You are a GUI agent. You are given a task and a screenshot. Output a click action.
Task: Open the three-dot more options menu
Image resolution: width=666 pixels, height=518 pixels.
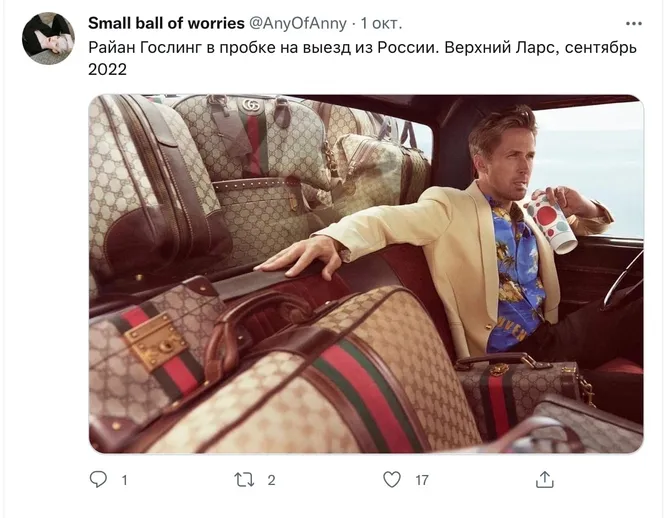pyautogui.click(x=633, y=23)
